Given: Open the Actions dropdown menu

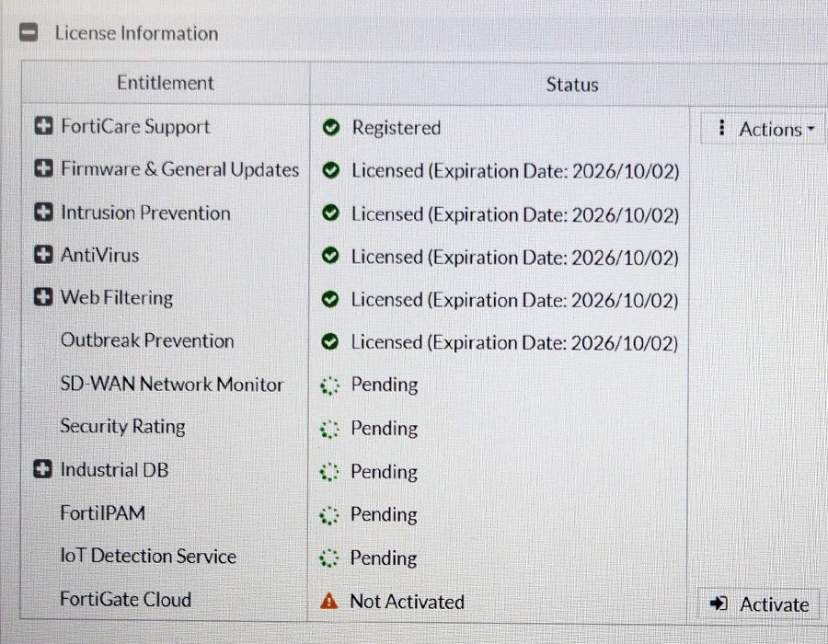Looking at the screenshot, I should (761, 129).
